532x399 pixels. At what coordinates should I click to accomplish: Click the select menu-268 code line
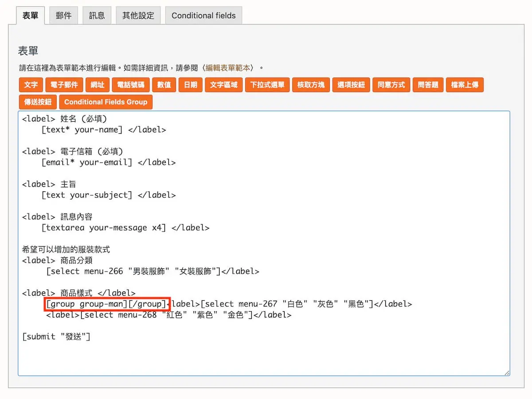point(168,315)
